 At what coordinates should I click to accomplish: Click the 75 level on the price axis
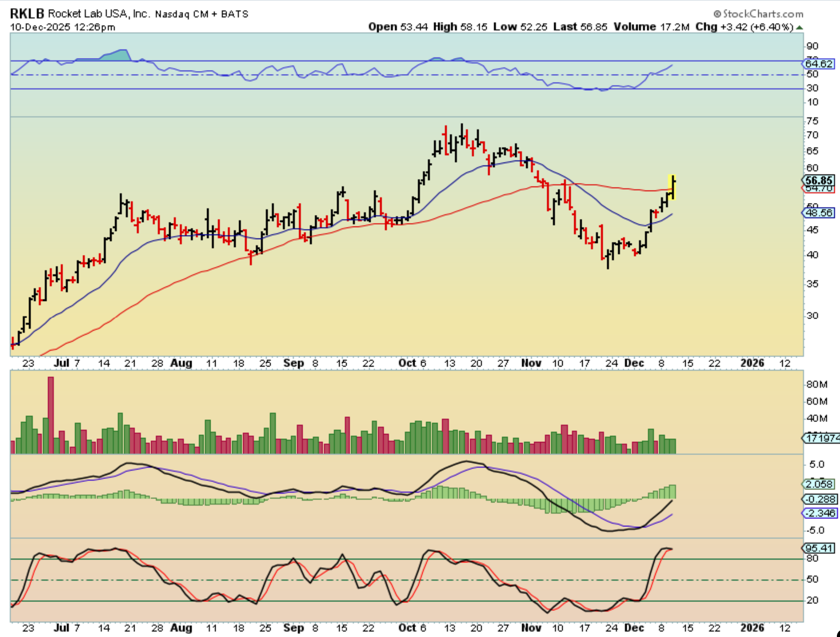click(812, 121)
